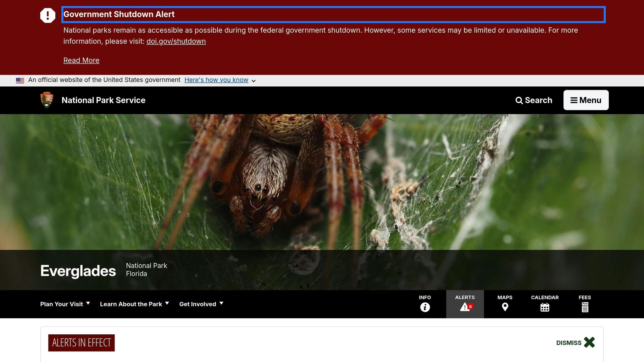Click 'An official website of the United States government' text
This screenshot has height=362, width=644.
(x=104, y=80)
